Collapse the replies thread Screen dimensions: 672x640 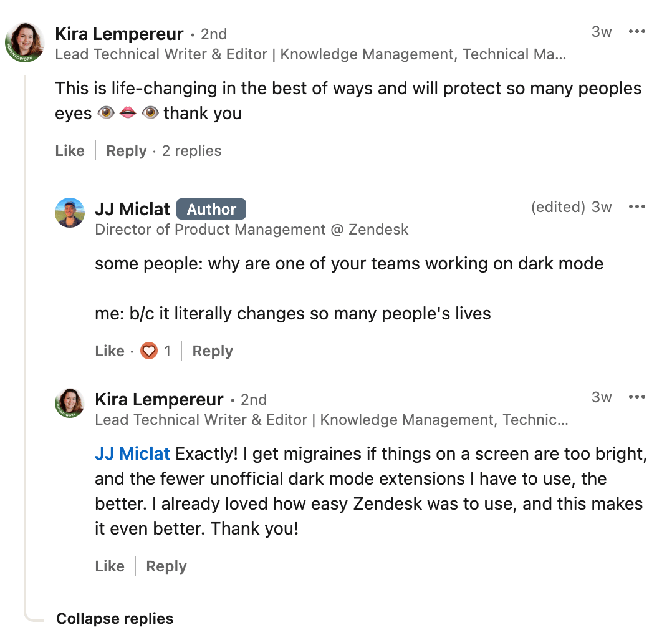(115, 618)
